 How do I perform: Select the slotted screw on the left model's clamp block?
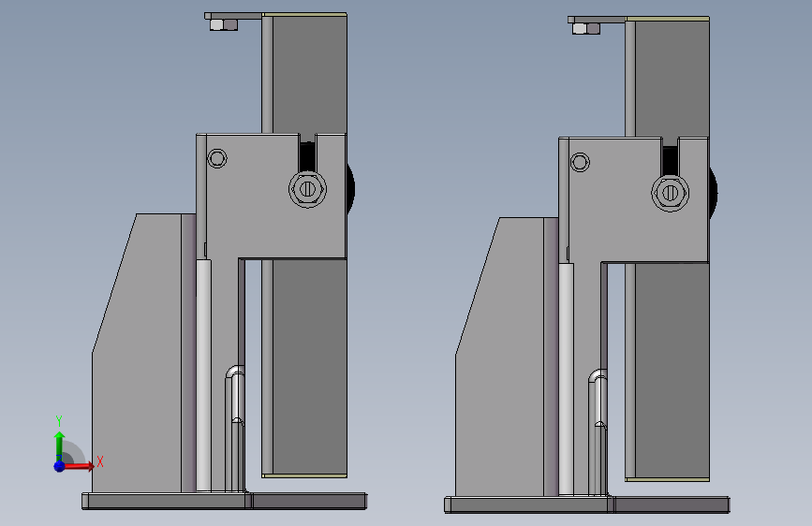(x=307, y=189)
